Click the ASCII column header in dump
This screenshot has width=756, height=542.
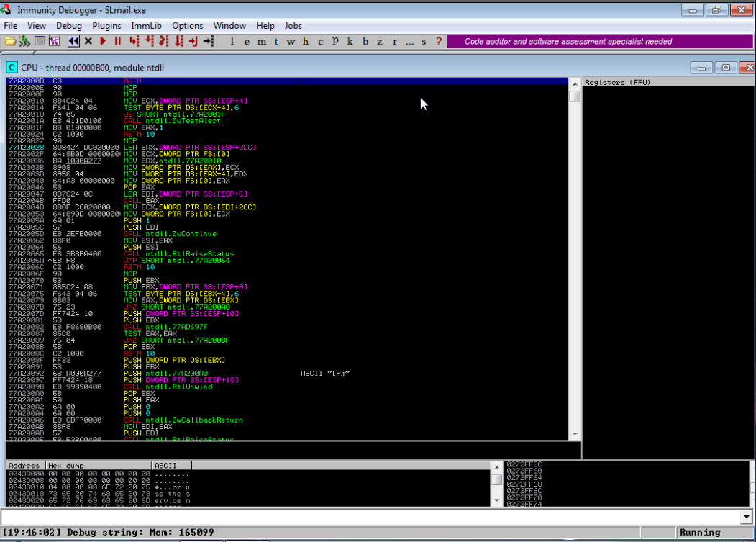pyautogui.click(x=172, y=466)
